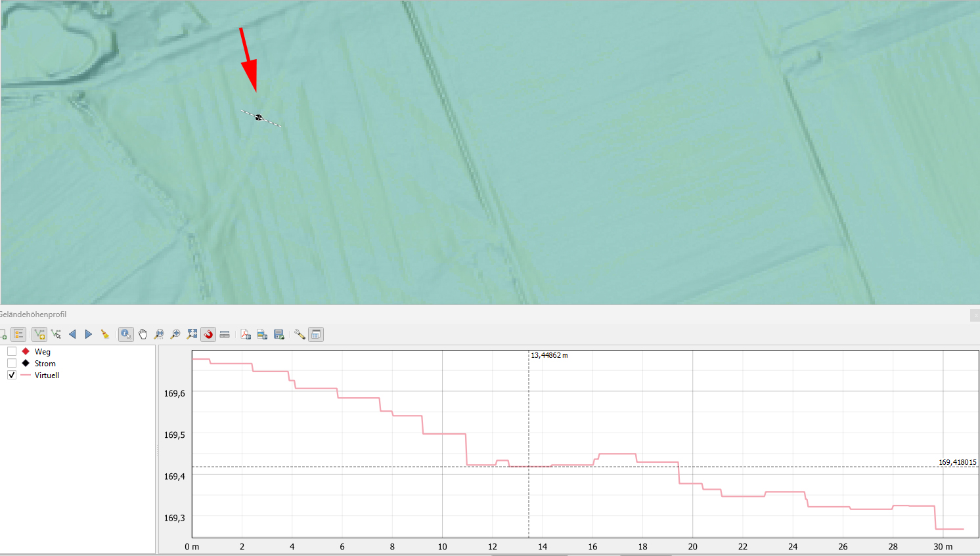Export elevation profile as image
This screenshot has height=556, width=980.
click(262, 334)
